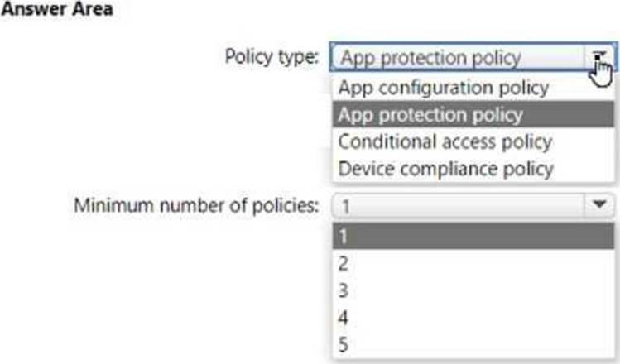Viewport: 620px width, 364px height.
Task: Choose App protection policy from list
Action: (x=430, y=114)
